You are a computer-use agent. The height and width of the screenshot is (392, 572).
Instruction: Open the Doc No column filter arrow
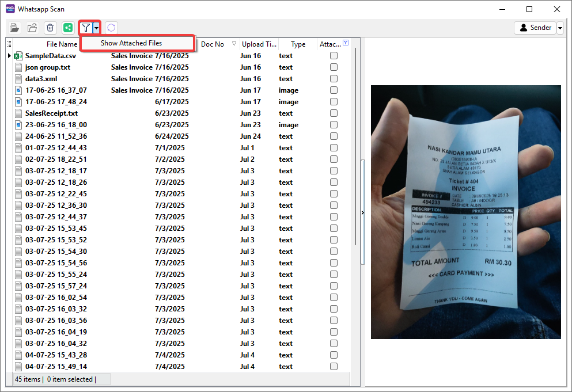(x=234, y=44)
